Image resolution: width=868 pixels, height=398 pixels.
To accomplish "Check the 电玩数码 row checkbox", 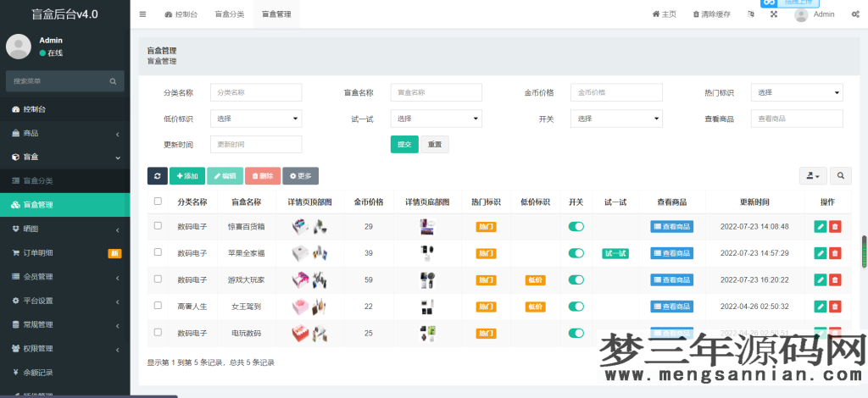I will click(x=158, y=332).
